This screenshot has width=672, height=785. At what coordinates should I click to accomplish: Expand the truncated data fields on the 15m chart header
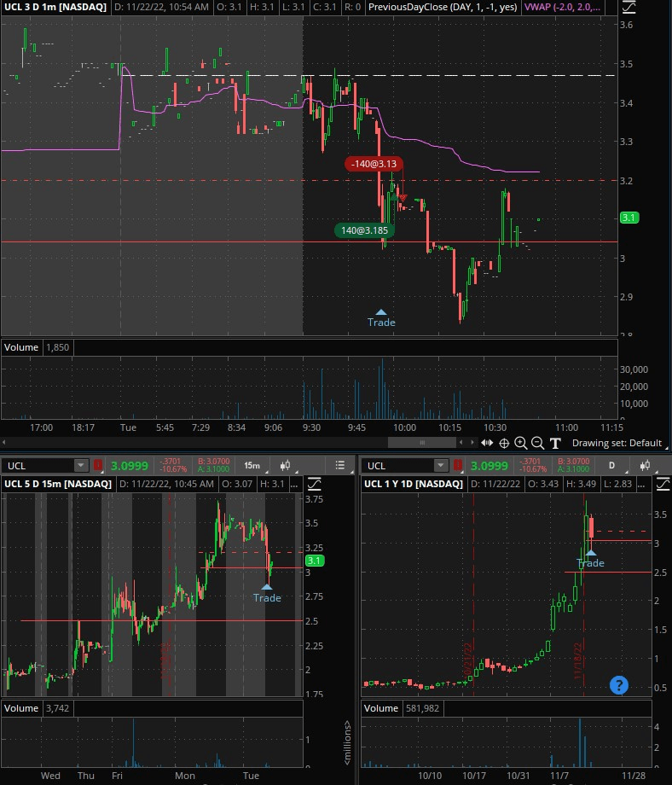295,484
